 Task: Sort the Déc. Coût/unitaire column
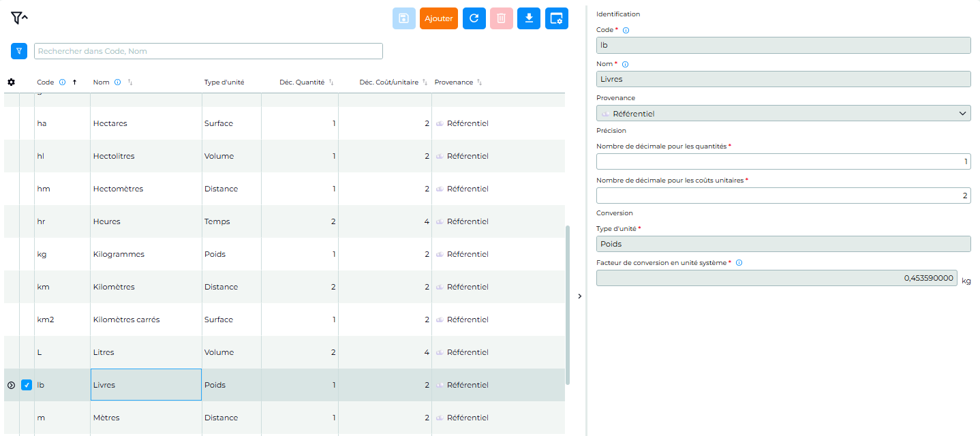pos(425,82)
